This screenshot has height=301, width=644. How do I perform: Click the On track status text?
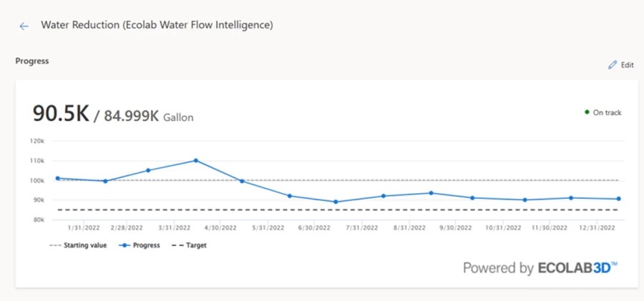pyautogui.click(x=608, y=112)
